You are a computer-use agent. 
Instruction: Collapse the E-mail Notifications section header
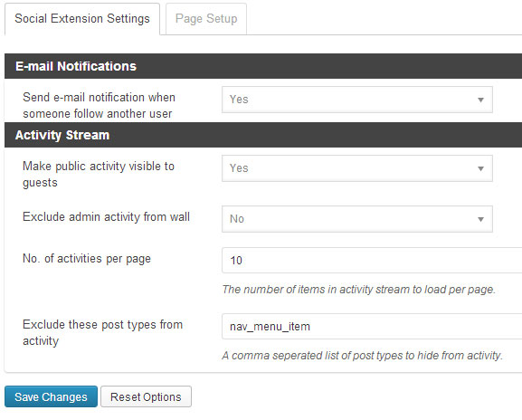(x=263, y=66)
